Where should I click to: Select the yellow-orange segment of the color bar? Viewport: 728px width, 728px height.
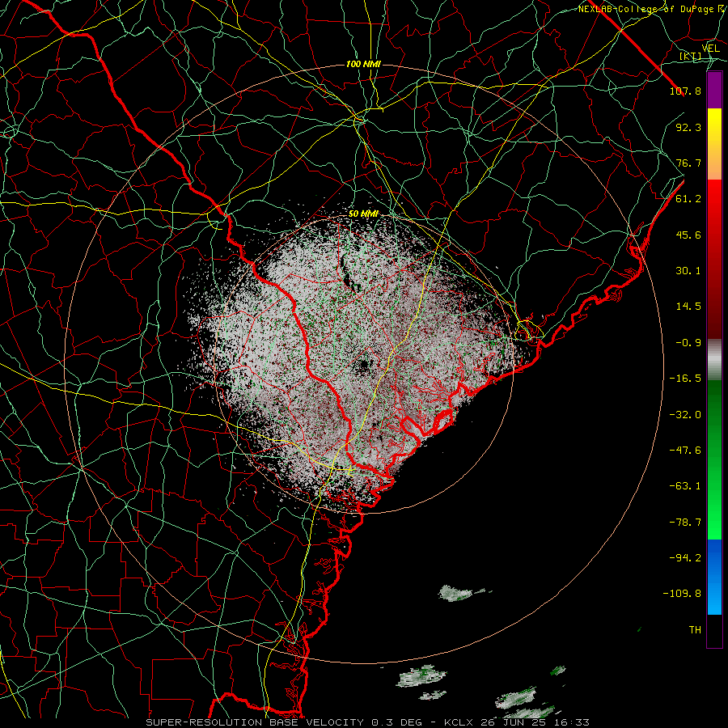pos(714,144)
